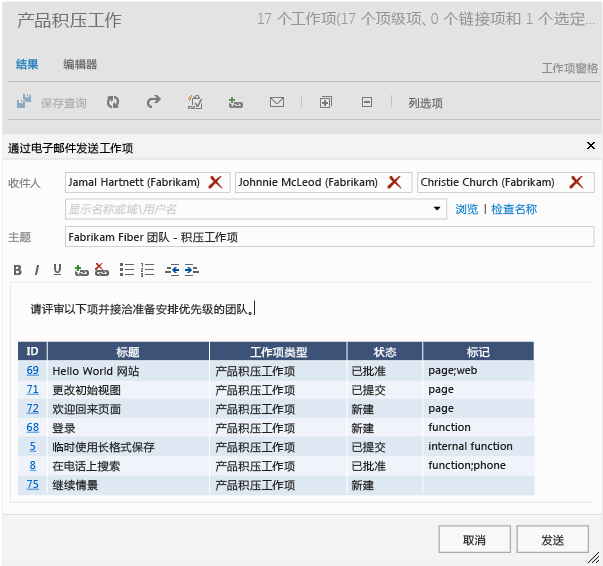Screen dimensions: 603x566
Task: Click the 浏览 link
Action: click(x=466, y=209)
